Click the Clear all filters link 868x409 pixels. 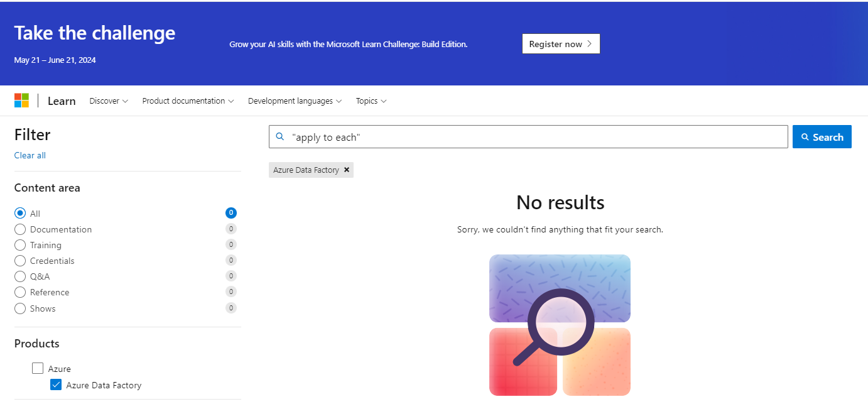(x=30, y=155)
